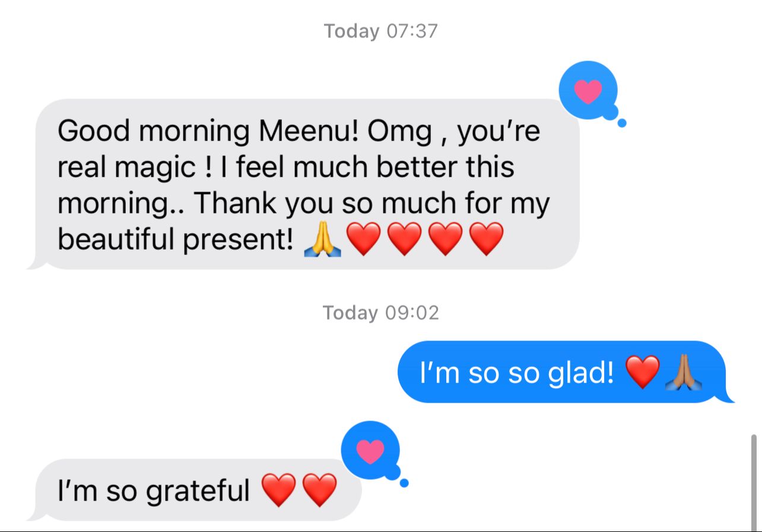The width and height of the screenshot is (762, 532).
Task: Click the second red heart in "I'm so grateful" bubble
Action: coord(320,490)
